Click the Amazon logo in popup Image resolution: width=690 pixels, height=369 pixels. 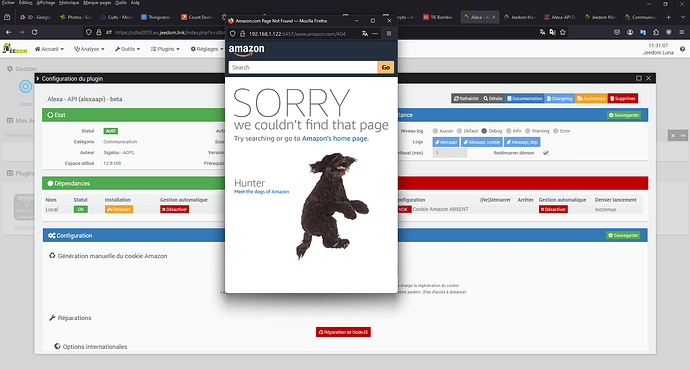click(246, 51)
